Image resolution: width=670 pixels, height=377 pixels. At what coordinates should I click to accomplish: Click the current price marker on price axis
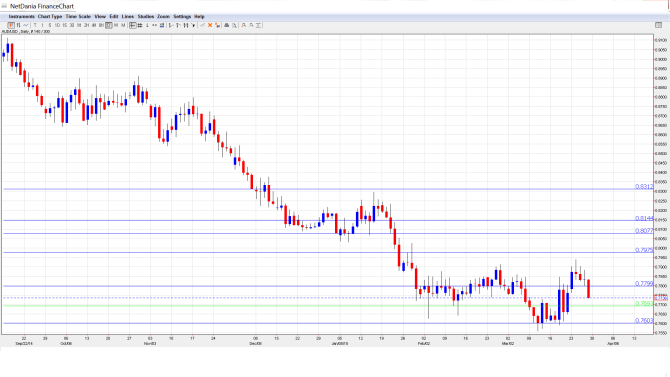661,298
